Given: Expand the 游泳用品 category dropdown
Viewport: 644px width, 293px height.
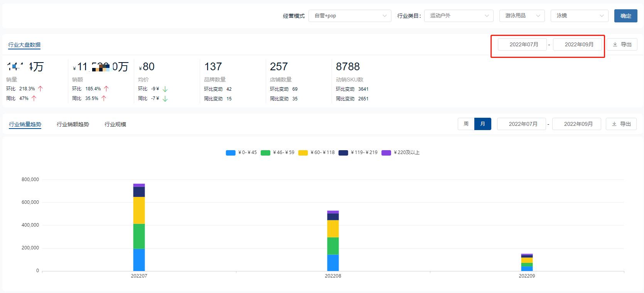Looking at the screenshot, I should (x=522, y=16).
